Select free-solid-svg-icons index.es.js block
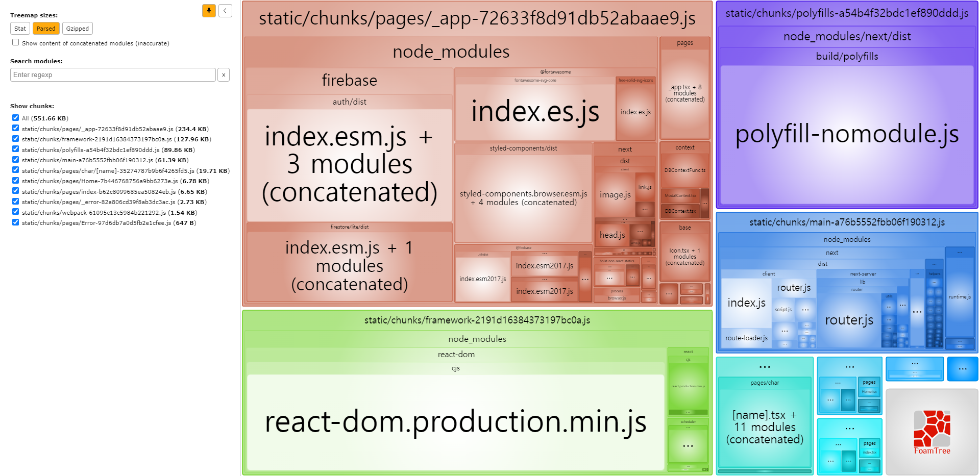The height and width of the screenshot is (476, 980). pos(635,112)
